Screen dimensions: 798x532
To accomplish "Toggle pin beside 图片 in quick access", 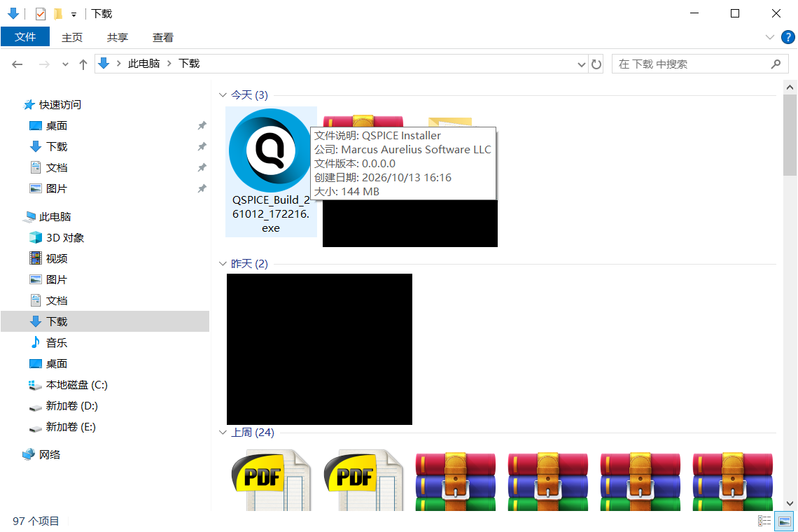I will tap(202, 189).
